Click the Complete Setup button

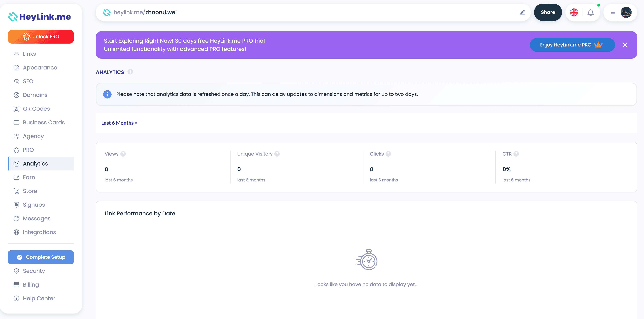point(41,257)
